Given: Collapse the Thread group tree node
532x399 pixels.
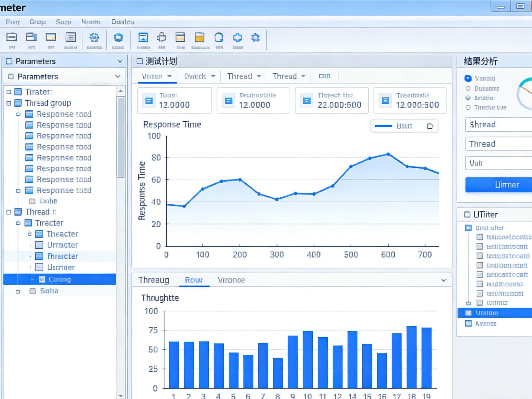Looking at the screenshot, I should (9, 103).
